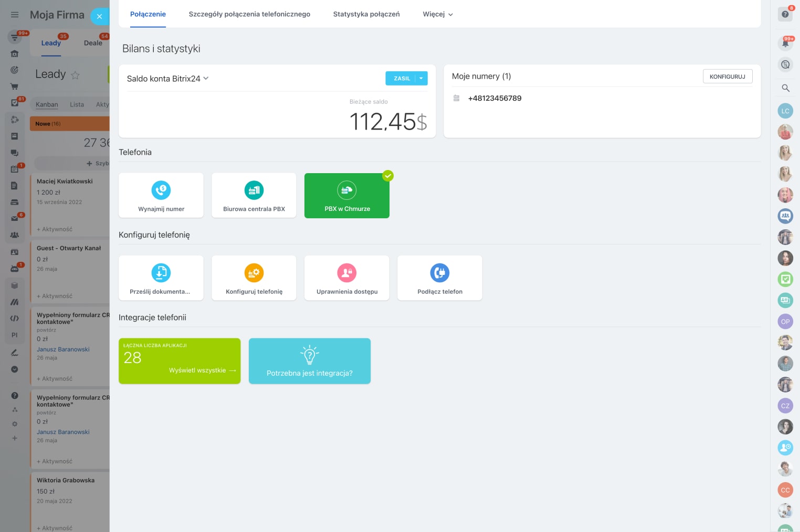Image resolution: width=800 pixels, height=532 pixels.
Task: Select phone number +48123456789
Action: tap(494, 98)
